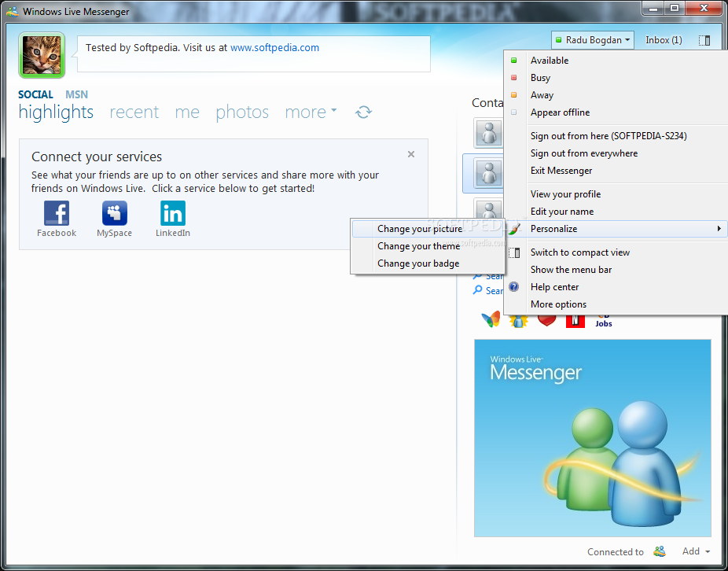Switch to the highlights tab
Image resolution: width=728 pixels, height=571 pixels.
point(56,112)
